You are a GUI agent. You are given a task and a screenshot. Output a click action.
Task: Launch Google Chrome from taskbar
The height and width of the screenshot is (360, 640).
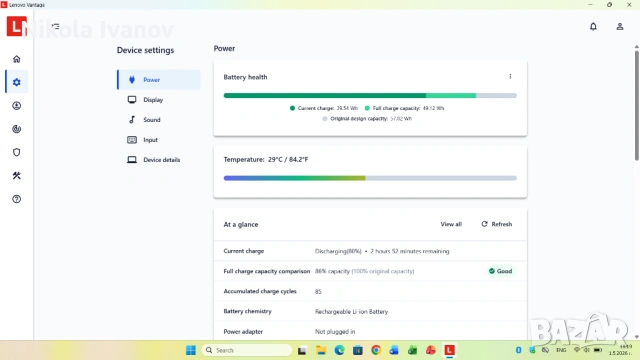(x=376, y=350)
